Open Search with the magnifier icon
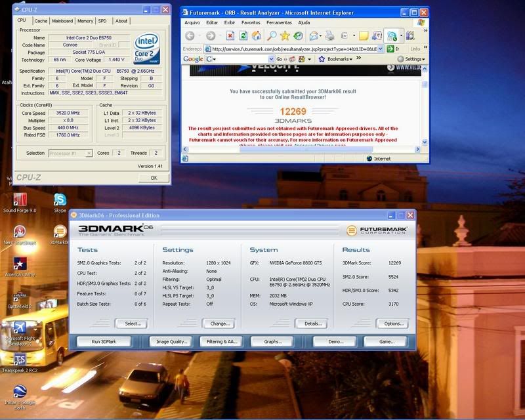 pyautogui.click(x=271, y=36)
